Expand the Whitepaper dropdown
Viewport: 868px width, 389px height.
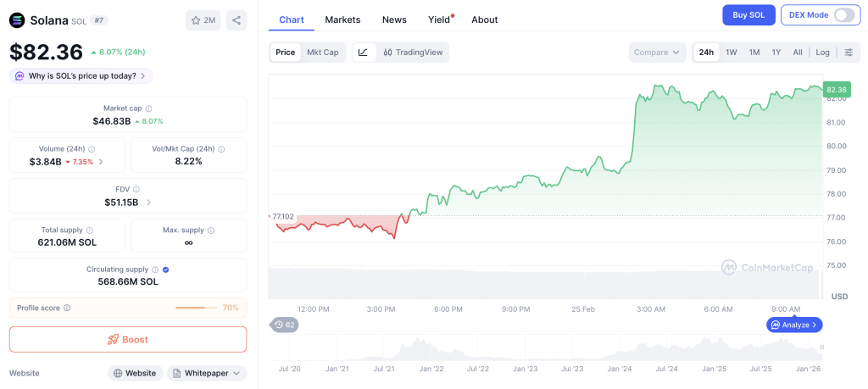207,373
